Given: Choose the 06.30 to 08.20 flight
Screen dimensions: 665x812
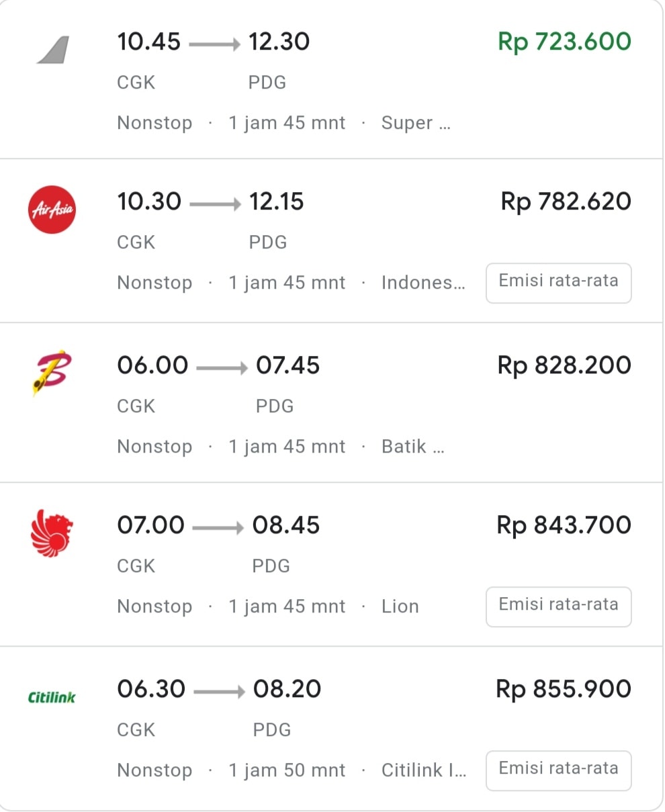Looking at the screenshot, I should click(219, 690).
